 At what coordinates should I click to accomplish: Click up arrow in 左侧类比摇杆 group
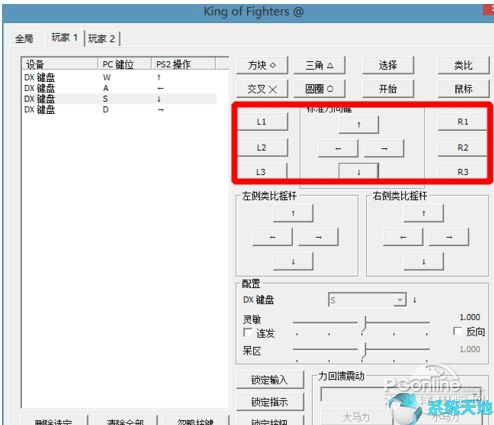coord(293,213)
